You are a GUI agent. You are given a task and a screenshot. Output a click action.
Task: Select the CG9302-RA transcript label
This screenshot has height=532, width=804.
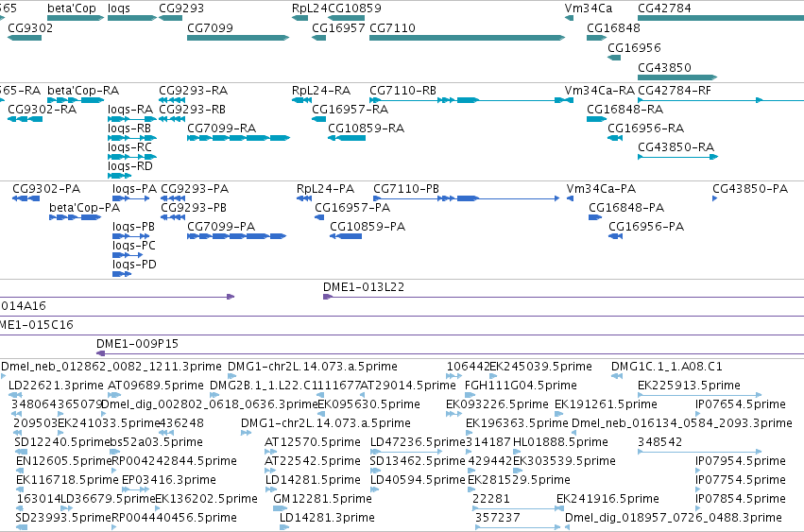(x=43, y=110)
